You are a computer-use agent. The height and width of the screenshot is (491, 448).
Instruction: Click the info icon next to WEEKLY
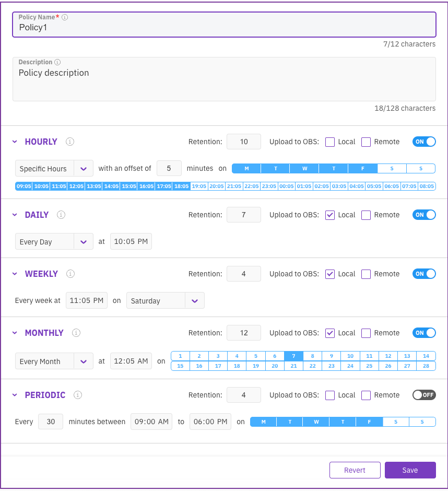tap(70, 274)
